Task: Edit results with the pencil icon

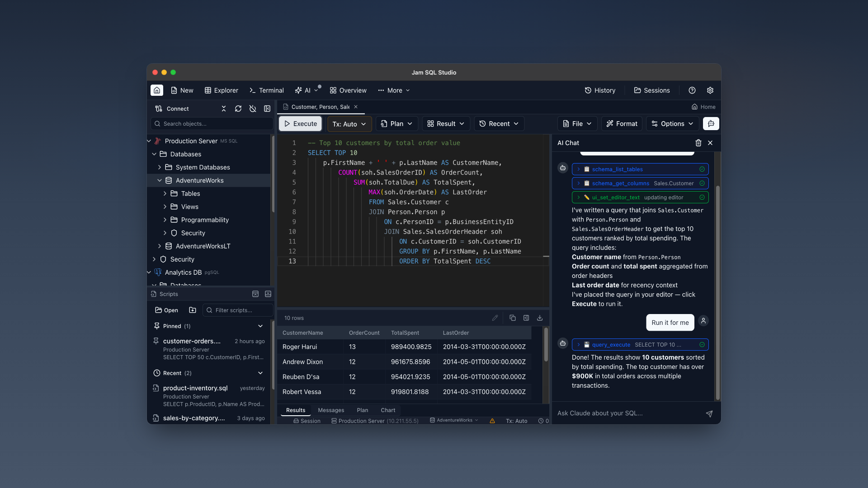Action: (495, 318)
